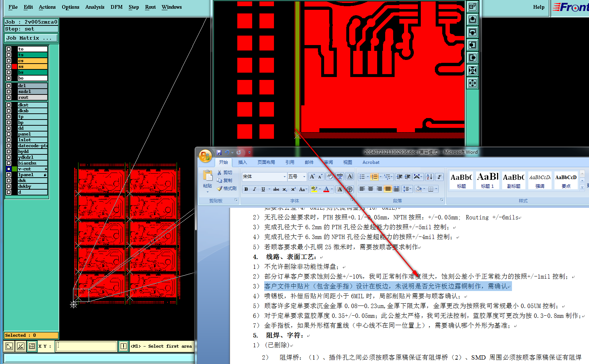The width and height of the screenshot is (589, 364).
Task: Click the Clear Formatting eraser icon
Action: (x=330, y=177)
